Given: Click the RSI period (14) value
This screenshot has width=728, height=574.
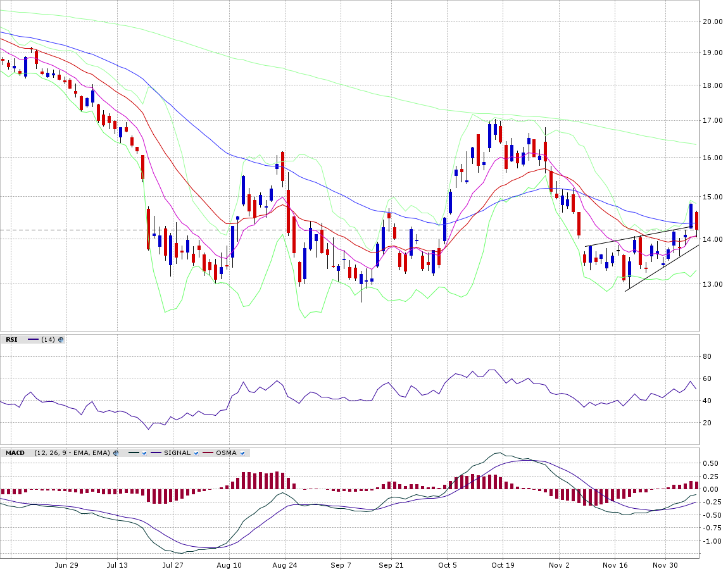Looking at the screenshot, I should click(47, 340).
